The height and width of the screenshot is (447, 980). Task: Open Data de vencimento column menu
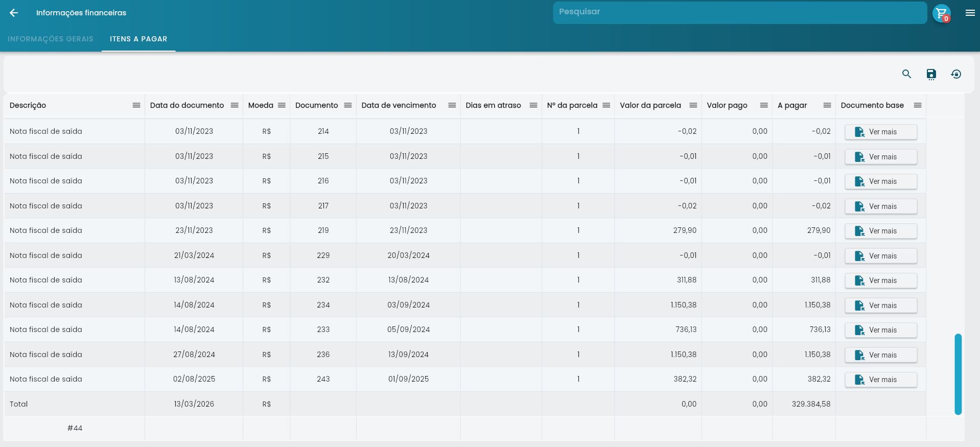(x=452, y=105)
